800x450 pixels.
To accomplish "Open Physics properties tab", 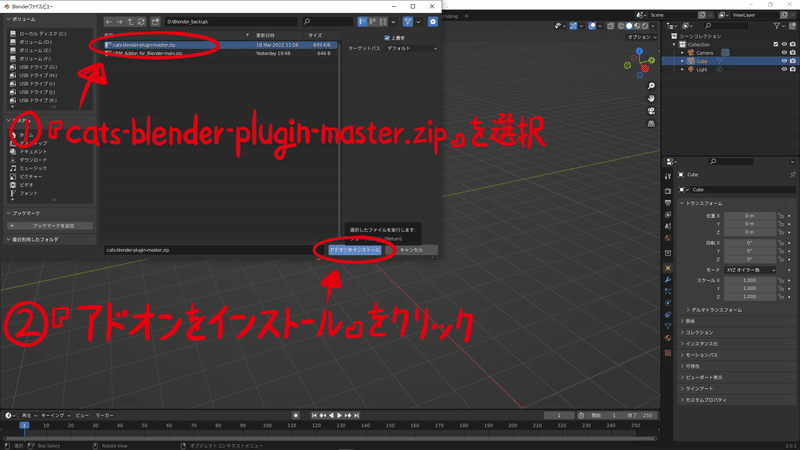I will point(668,303).
